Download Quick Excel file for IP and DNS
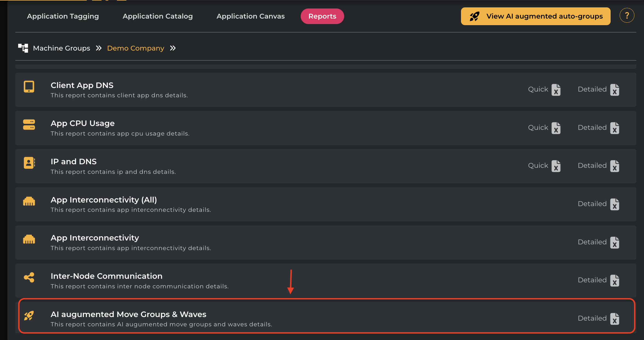 556,166
